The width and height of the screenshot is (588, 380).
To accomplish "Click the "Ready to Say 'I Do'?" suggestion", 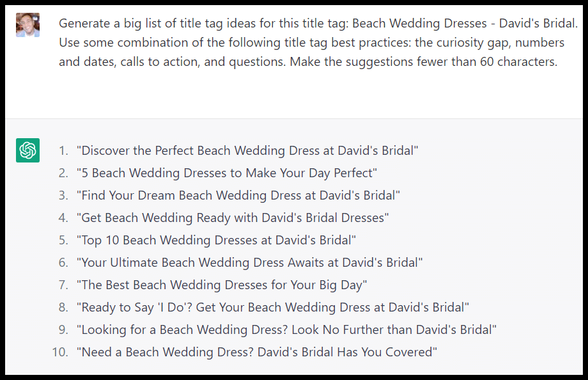I will click(x=273, y=307).
